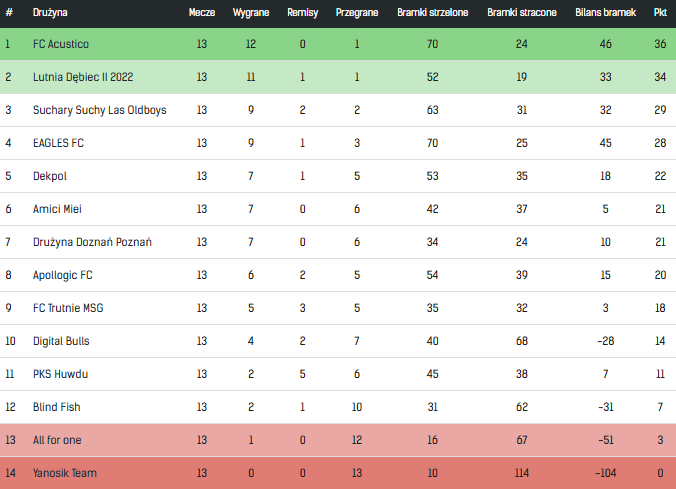Select the Yanosik Team row
The width and height of the screenshot is (676, 489).
pos(65,473)
